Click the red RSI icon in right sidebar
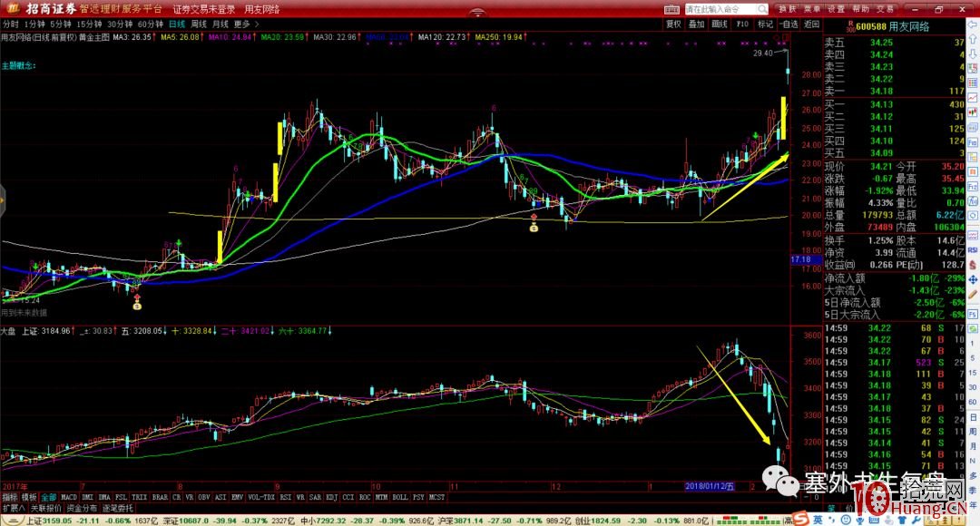Screen dimensions: 980x526 tap(973, 250)
